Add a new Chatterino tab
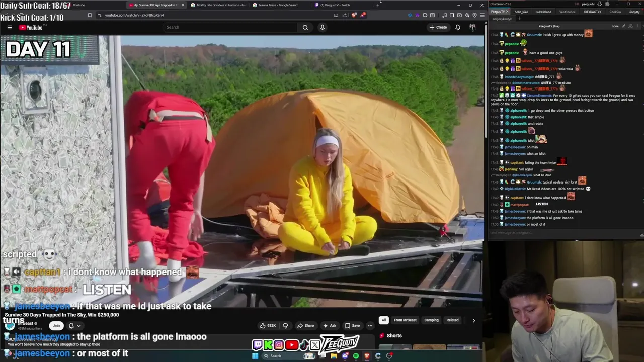 click(x=519, y=19)
